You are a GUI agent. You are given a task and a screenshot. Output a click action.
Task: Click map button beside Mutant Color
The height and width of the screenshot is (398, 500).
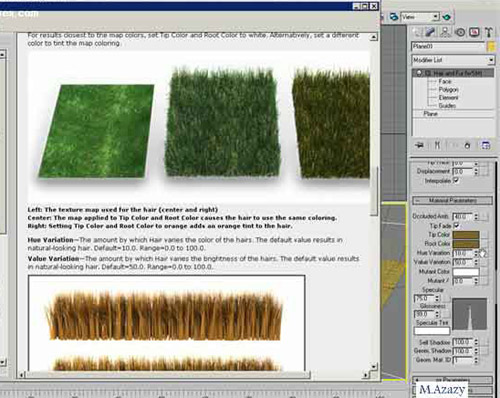484,272
